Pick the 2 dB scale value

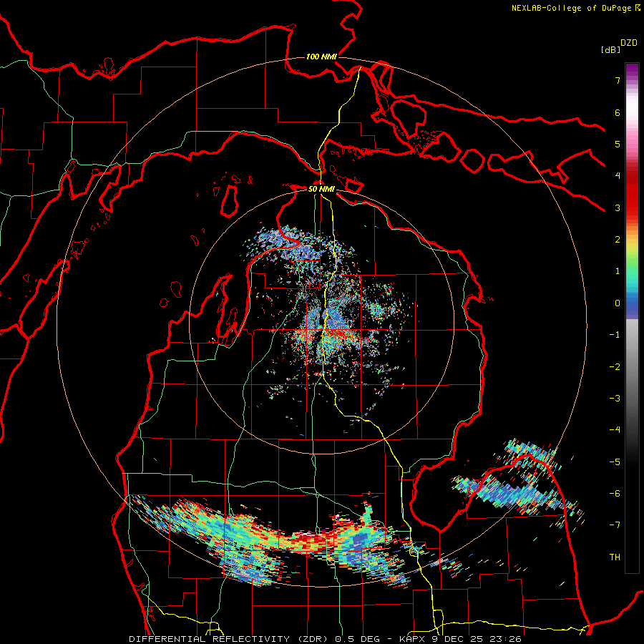click(618, 240)
